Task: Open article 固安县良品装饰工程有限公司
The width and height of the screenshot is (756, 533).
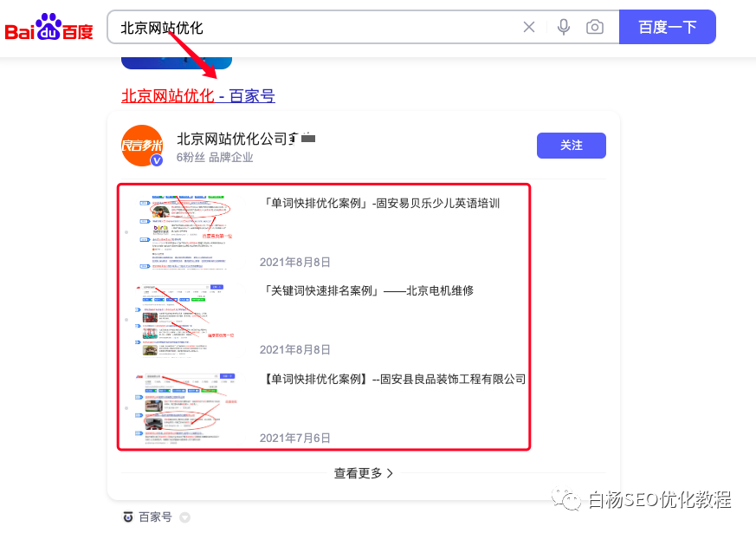Action: pos(393,379)
